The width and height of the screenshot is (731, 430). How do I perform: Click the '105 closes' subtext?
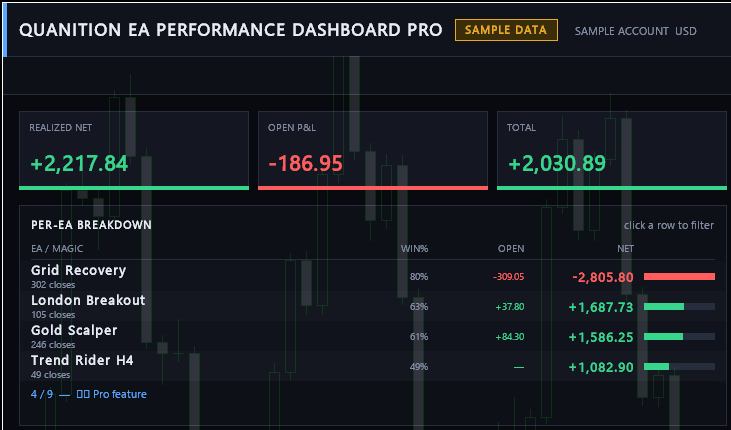point(53,314)
